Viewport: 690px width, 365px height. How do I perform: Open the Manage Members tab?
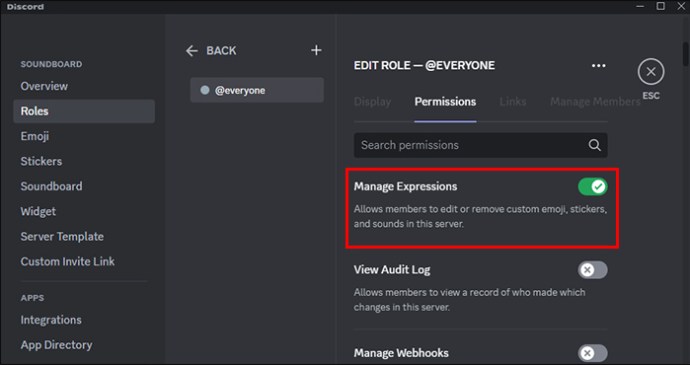pyautogui.click(x=595, y=102)
